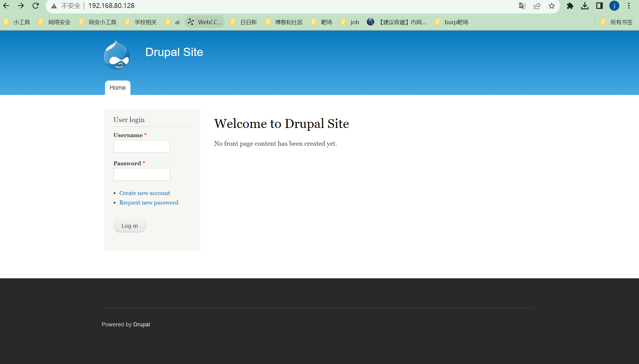Click the Log in button
639x364 pixels.
130,226
